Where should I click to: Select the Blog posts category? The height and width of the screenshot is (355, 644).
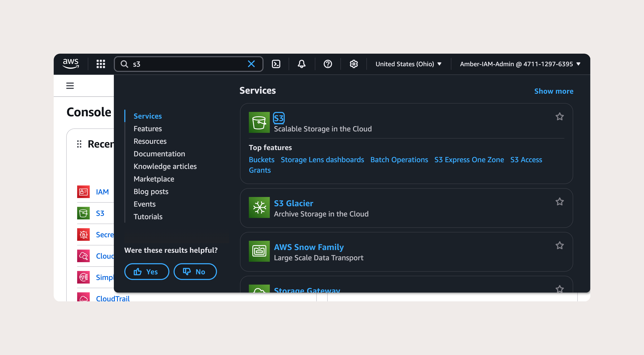(x=151, y=192)
